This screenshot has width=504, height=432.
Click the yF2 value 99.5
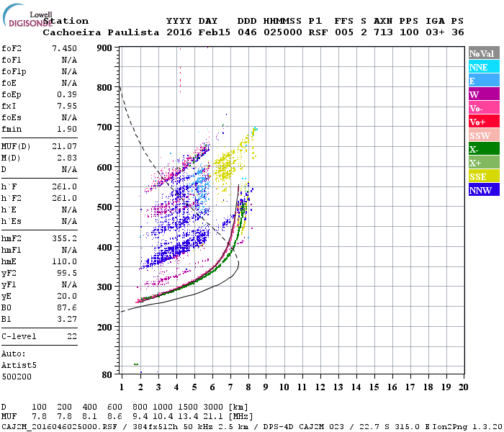click(67, 273)
